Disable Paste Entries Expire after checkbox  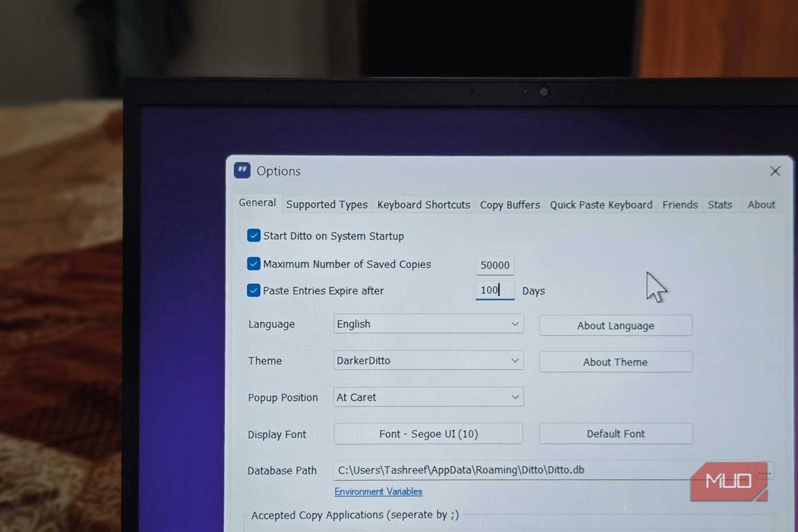click(x=253, y=290)
